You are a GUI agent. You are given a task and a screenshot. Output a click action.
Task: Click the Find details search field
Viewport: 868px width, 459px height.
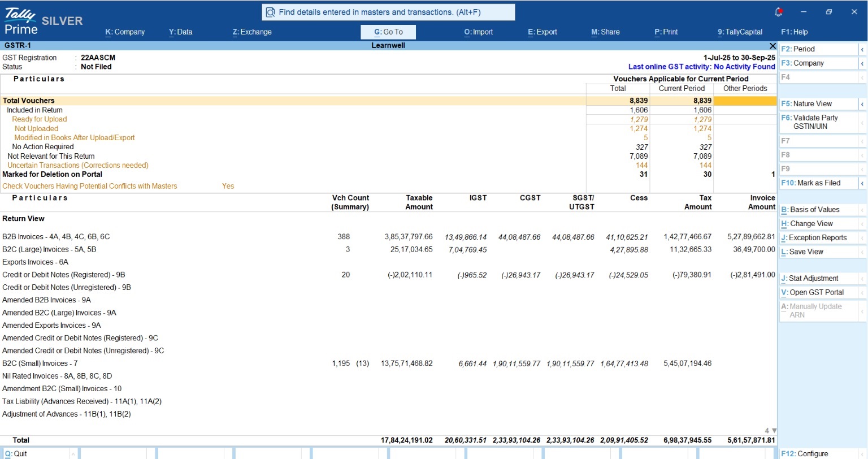point(388,12)
